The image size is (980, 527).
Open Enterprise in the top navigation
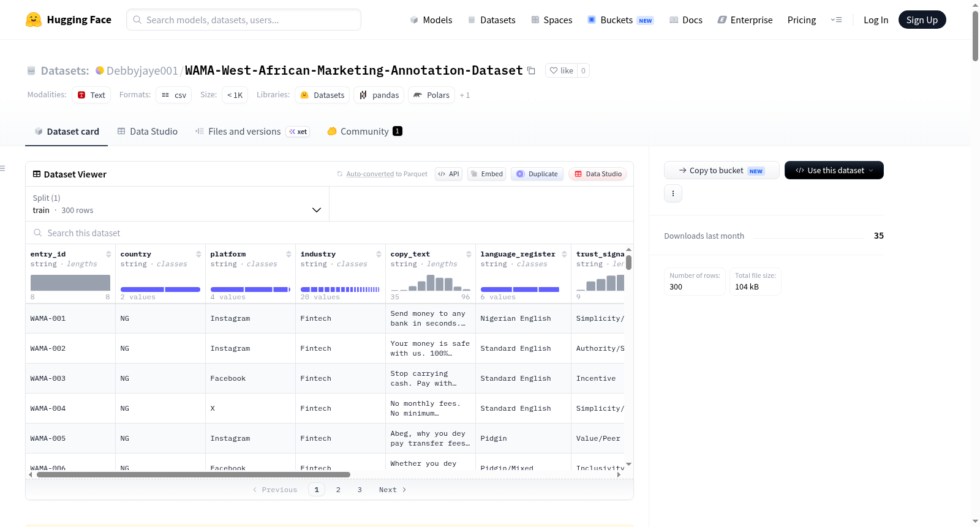click(x=745, y=20)
